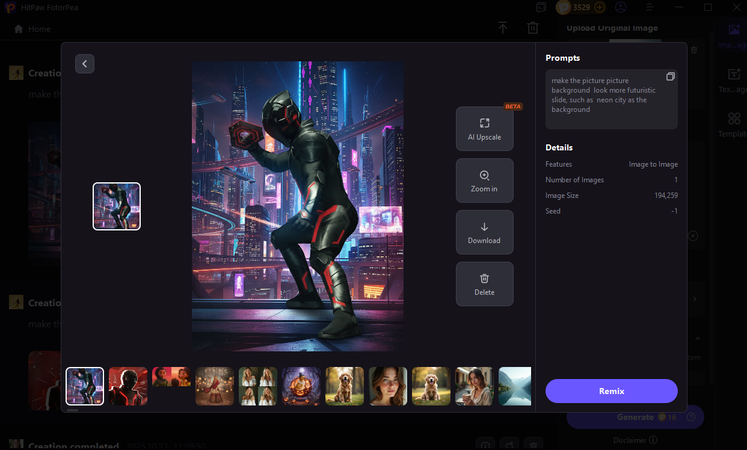Click the back arrow button in the preview dialog
Screen dimensions: 747x450
click(85, 64)
